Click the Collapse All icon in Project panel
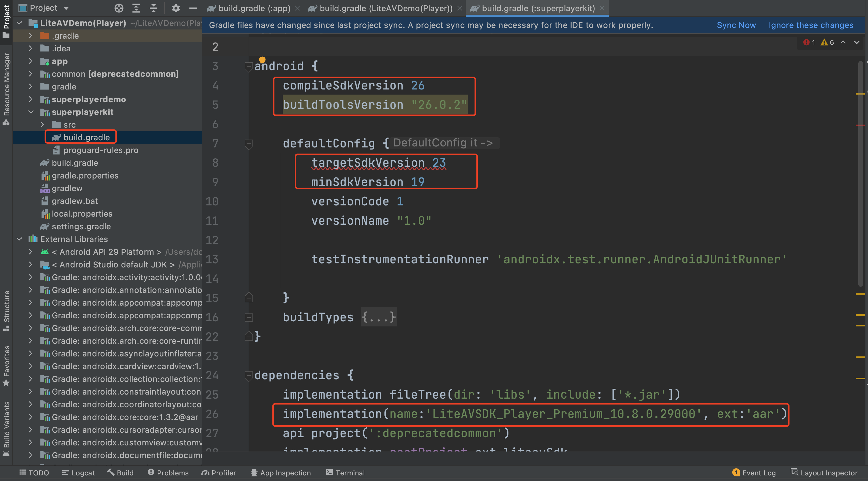Viewport: 868px width, 481px height. 154,8
